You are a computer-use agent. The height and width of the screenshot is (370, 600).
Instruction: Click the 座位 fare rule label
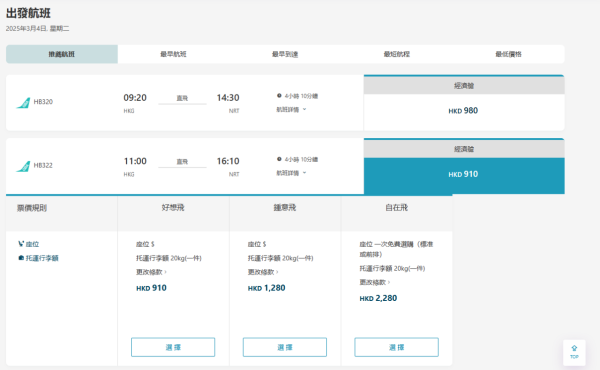pyautogui.click(x=33, y=244)
